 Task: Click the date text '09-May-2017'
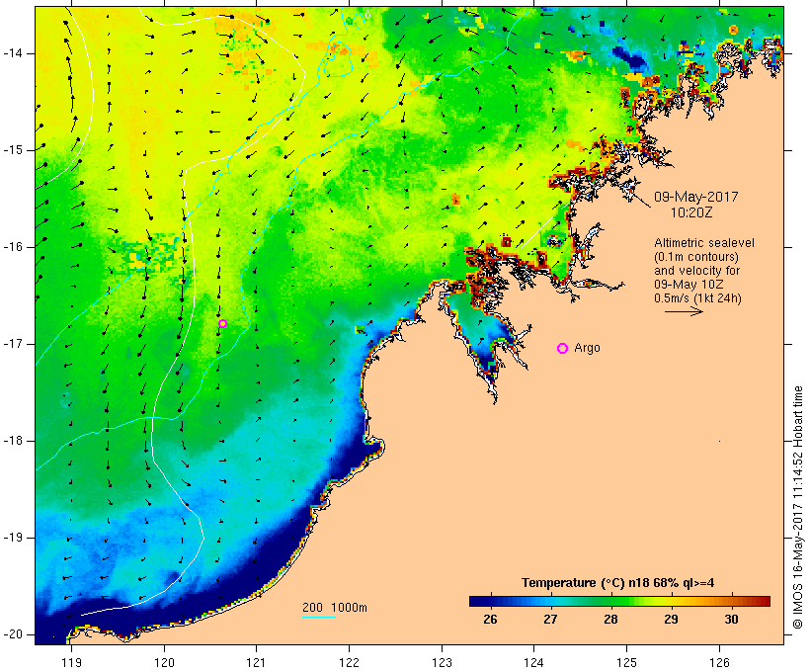click(x=695, y=197)
